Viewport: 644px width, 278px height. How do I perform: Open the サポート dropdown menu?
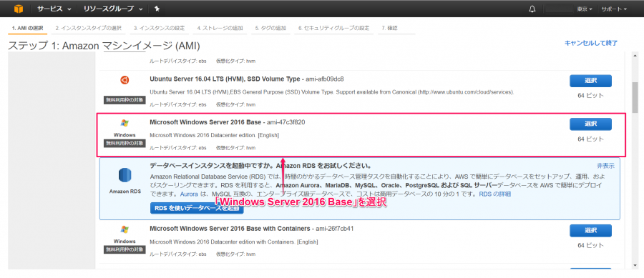[614, 9]
